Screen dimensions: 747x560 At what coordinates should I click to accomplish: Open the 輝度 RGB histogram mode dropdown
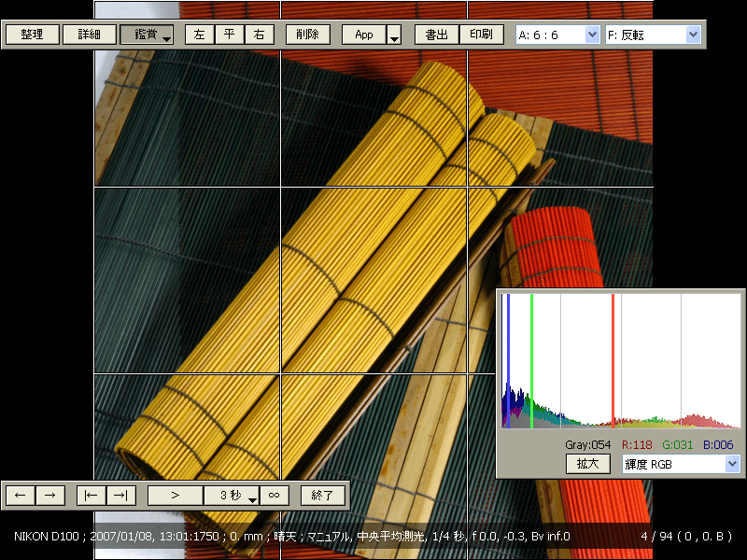point(681,464)
